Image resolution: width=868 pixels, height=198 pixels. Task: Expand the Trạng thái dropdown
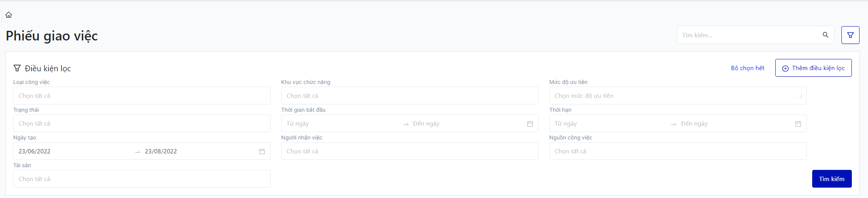pyautogui.click(x=142, y=124)
